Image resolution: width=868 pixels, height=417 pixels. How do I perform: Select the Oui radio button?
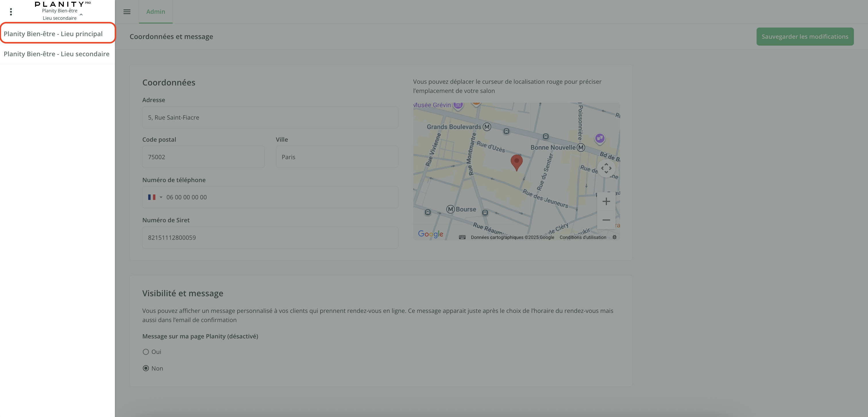(146, 352)
